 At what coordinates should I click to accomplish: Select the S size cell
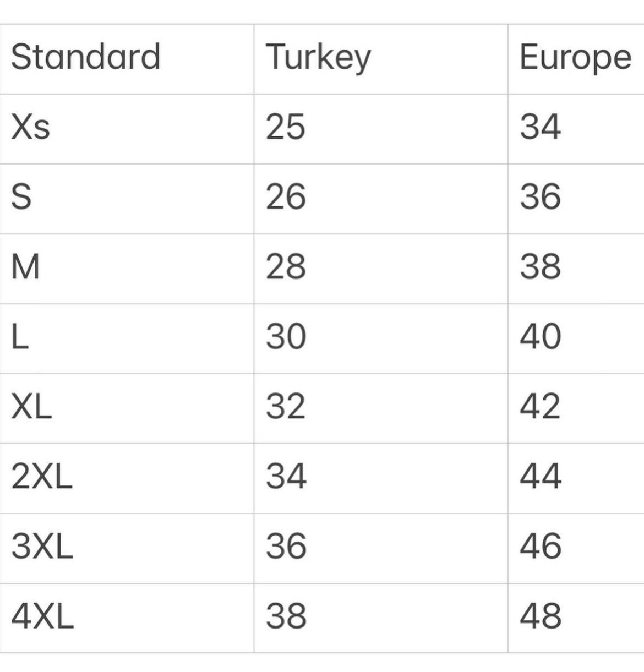21,197
